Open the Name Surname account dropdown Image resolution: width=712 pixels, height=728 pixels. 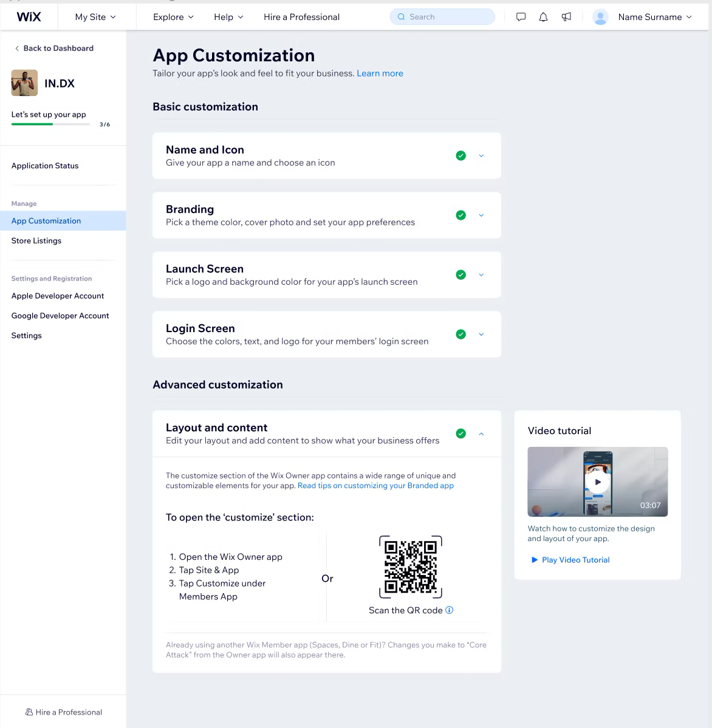[655, 17]
